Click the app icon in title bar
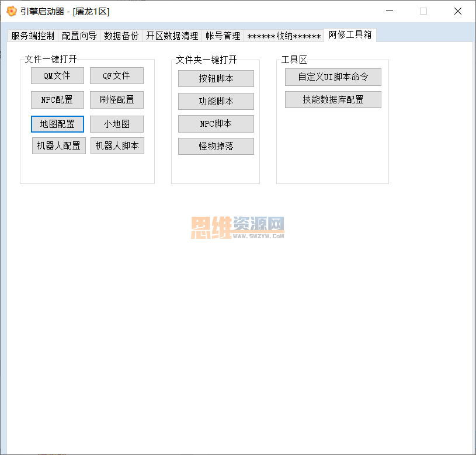This screenshot has width=476, height=455. pyautogui.click(x=12, y=11)
